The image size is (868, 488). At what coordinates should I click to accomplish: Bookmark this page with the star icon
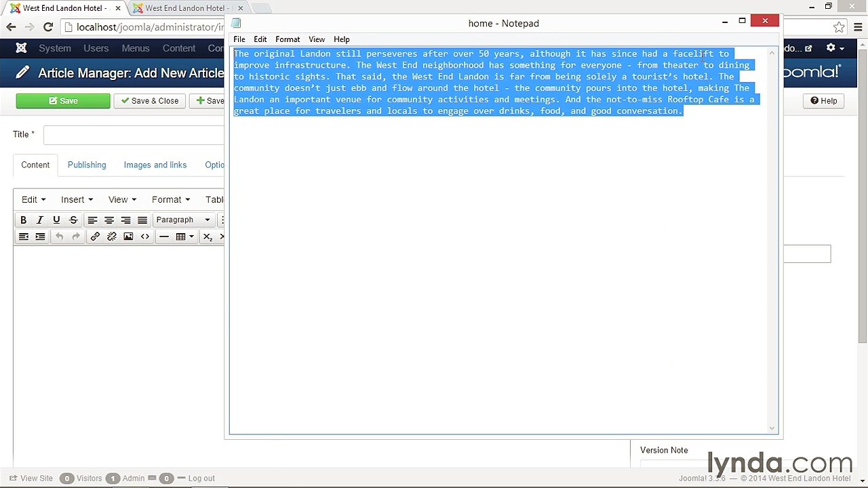coord(839,27)
